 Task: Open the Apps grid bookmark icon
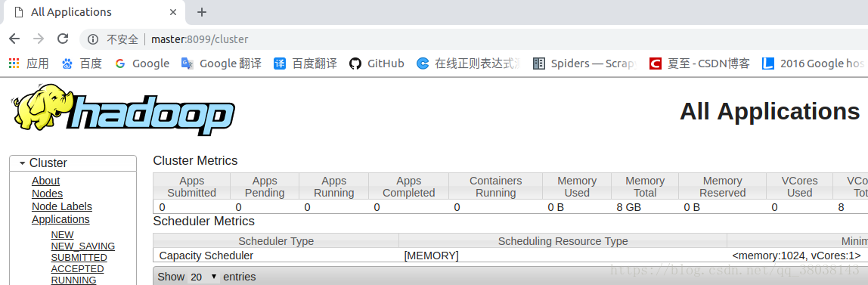[14, 63]
